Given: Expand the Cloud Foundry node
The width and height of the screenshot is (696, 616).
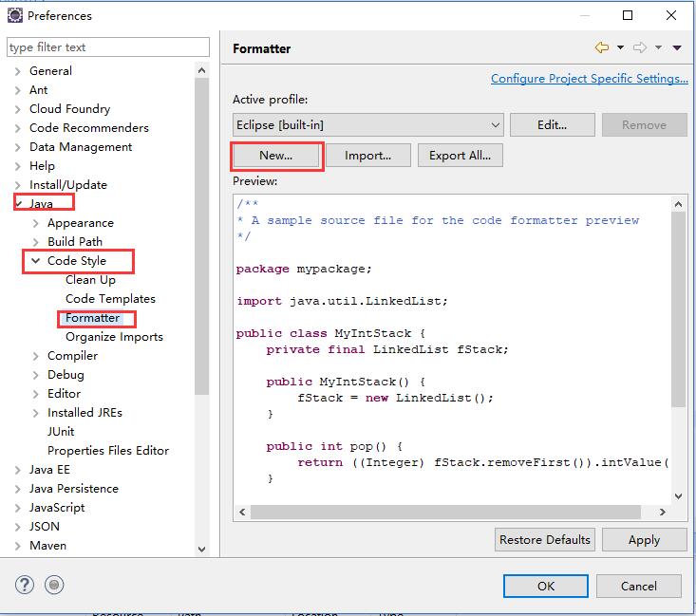Looking at the screenshot, I should coord(18,109).
